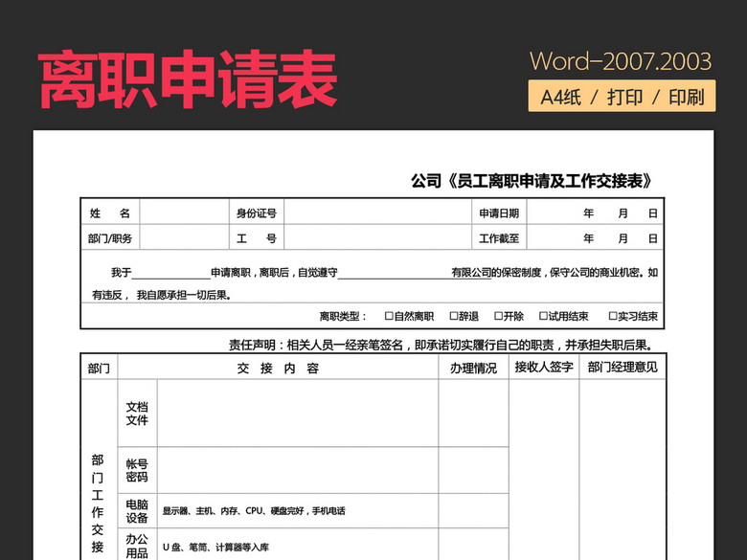Check the 自然离职 checkbox

pyautogui.click(x=389, y=316)
